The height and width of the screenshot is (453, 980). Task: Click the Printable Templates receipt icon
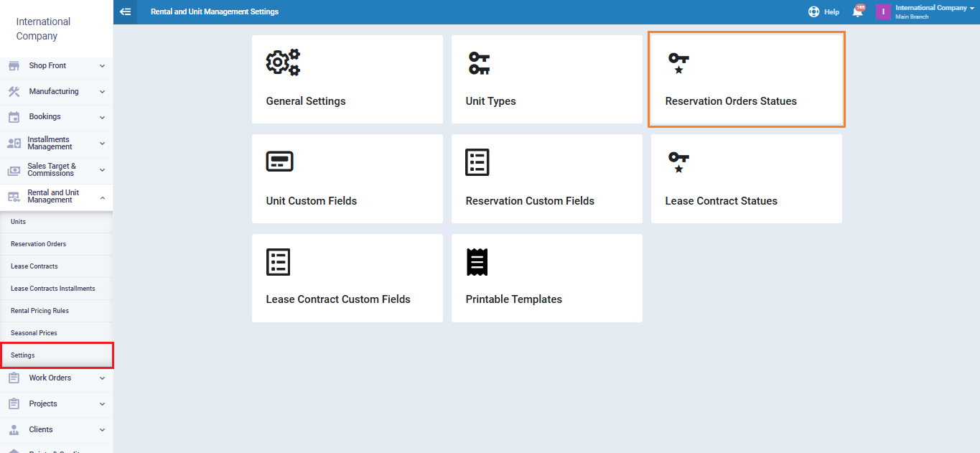coord(477,262)
